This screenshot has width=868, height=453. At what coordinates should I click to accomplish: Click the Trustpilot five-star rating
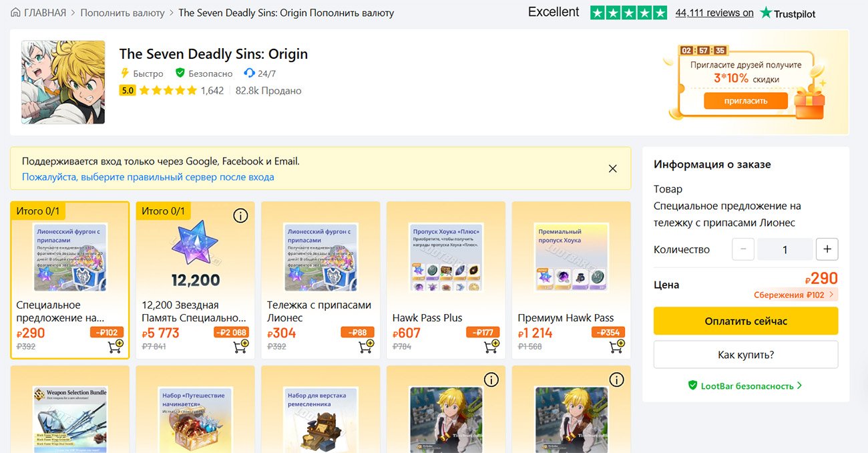pyautogui.click(x=628, y=13)
